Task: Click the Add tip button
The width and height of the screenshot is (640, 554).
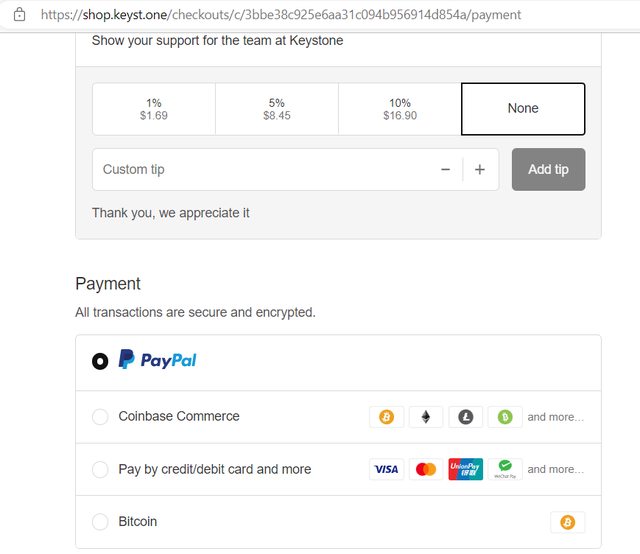Action: (548, 169)
